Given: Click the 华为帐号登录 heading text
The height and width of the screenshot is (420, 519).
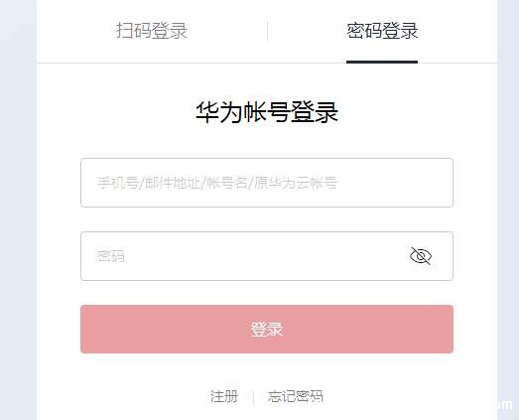Looking at the screenshot, I should click(x=267, y=112).
